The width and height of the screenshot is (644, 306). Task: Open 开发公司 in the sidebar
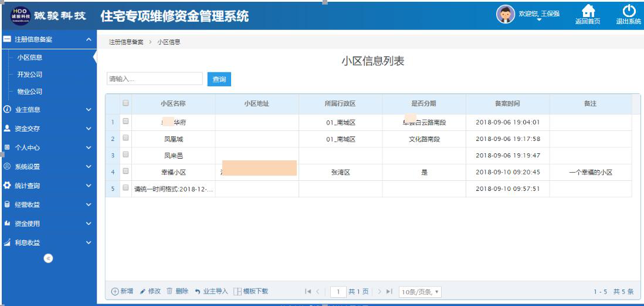(x=29, y=75)
